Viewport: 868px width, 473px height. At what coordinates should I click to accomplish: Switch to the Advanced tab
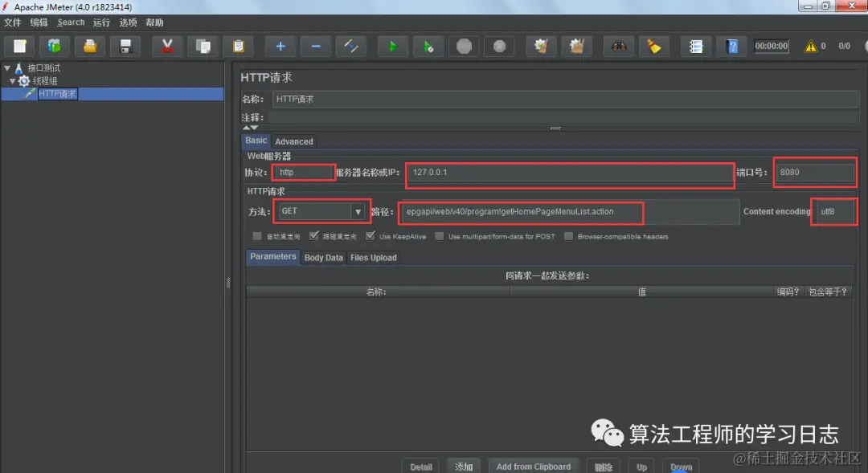tap(294, 141)
